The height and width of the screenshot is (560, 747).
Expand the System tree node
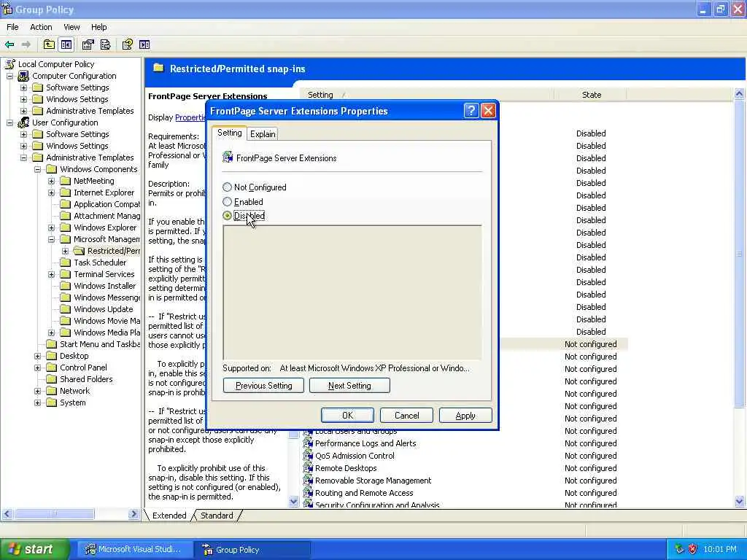click(x=37, y=402)
